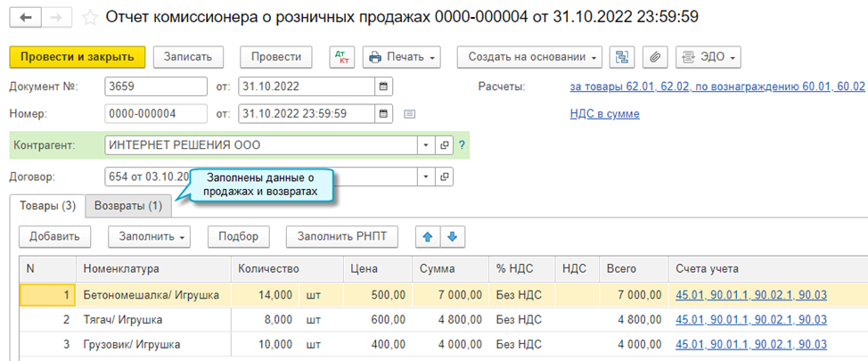Open calendar for Документ № date
This screenshot has height=361, width=868.
pos(383,86)
